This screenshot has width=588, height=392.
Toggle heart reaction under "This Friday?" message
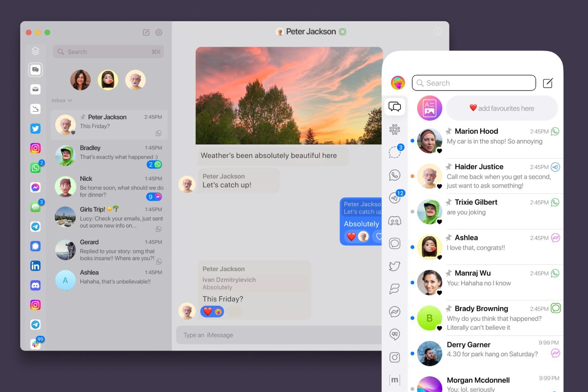coord(212,312)
